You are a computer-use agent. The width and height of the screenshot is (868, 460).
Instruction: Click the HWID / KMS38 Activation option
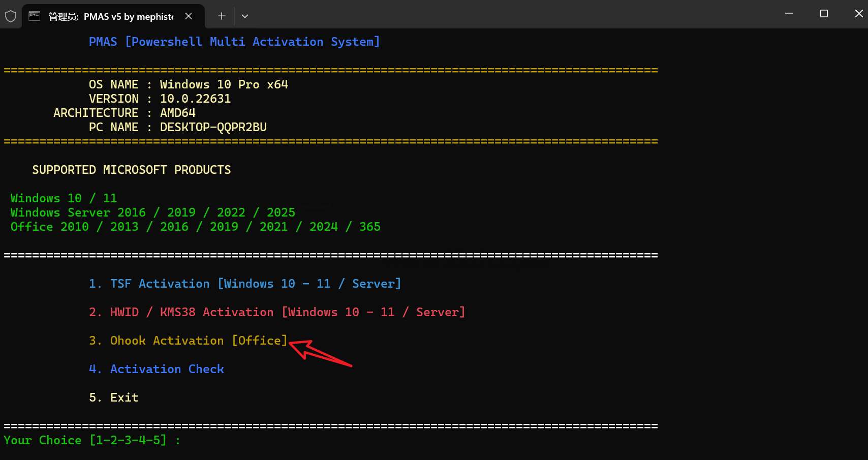coord(277,312)
